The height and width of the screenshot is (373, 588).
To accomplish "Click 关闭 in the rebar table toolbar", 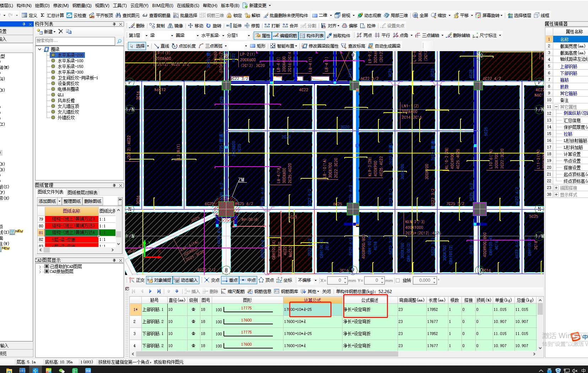I will [x=327, y=291].
